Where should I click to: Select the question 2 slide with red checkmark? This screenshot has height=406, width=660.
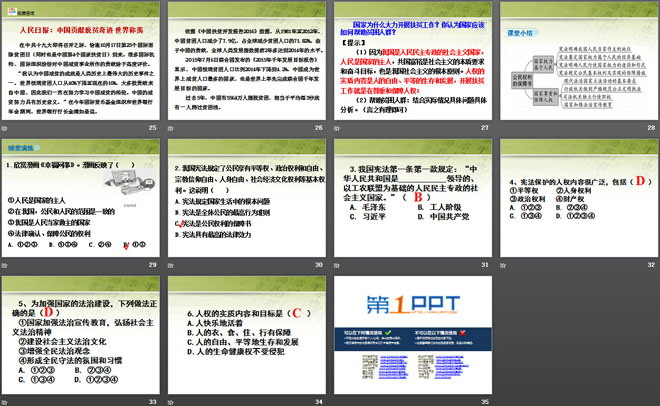coord(247,198)
